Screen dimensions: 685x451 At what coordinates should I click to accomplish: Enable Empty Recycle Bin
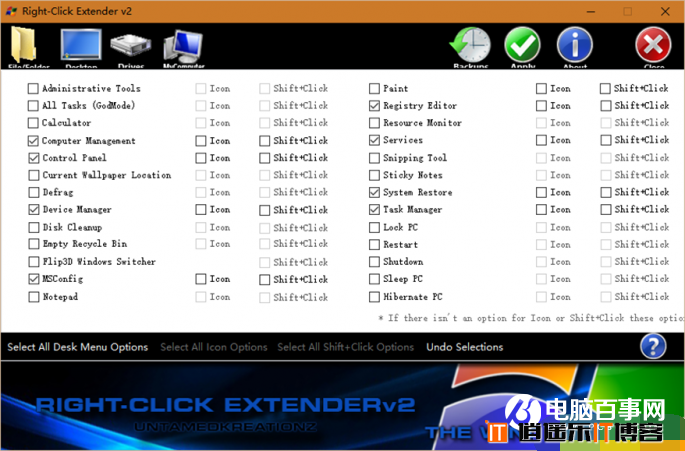coord(34,244)
